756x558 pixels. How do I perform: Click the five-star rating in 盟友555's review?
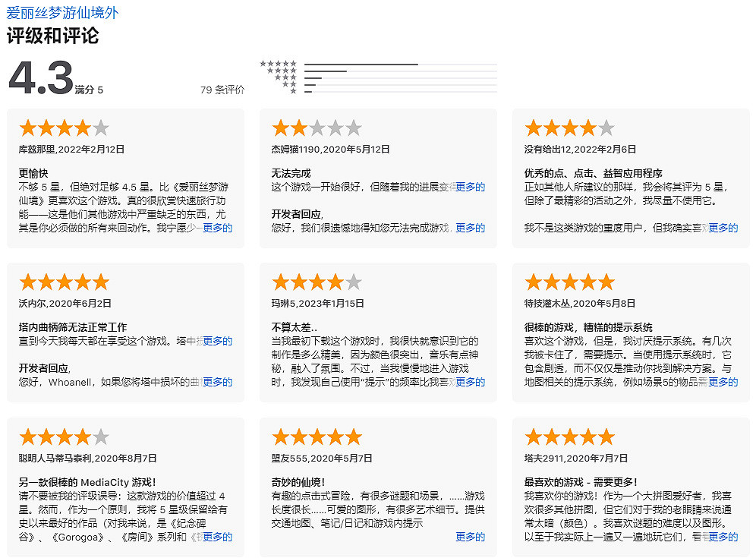pos(317,436)
